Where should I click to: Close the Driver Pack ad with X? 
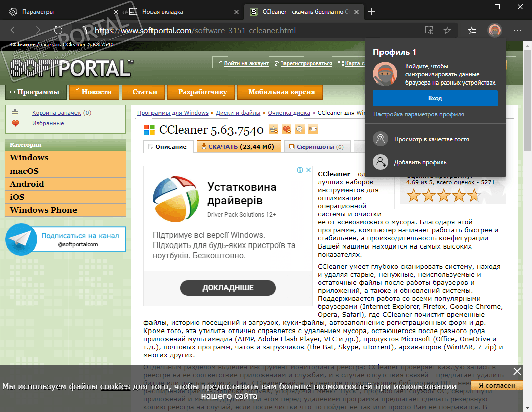coord(308,170)
